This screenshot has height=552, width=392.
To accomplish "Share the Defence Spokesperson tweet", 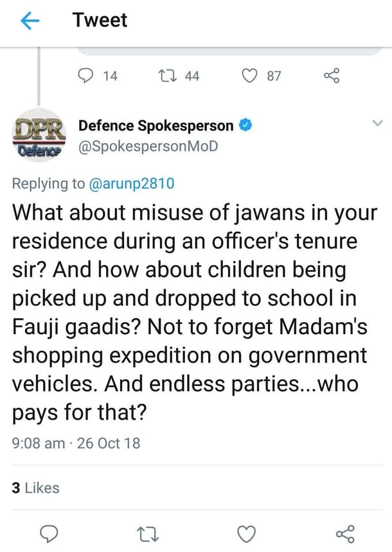I will click(x=344, y=533).
